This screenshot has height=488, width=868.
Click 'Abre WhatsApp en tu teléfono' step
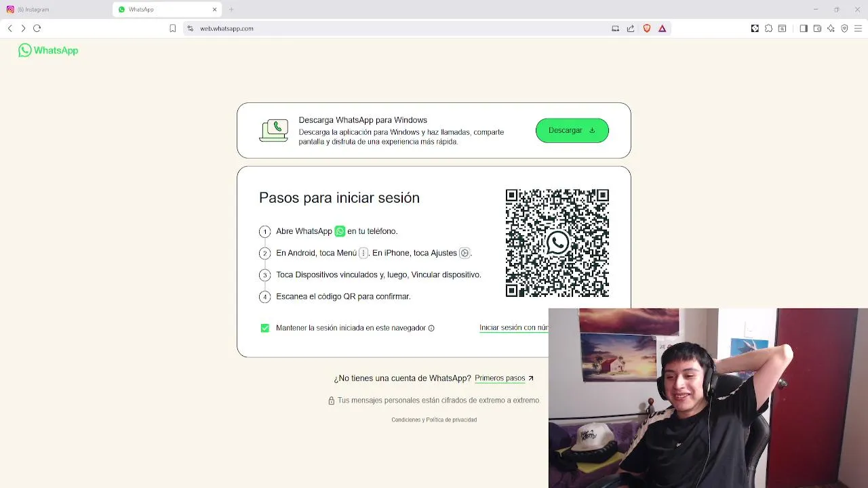click(x=336, y=231)
